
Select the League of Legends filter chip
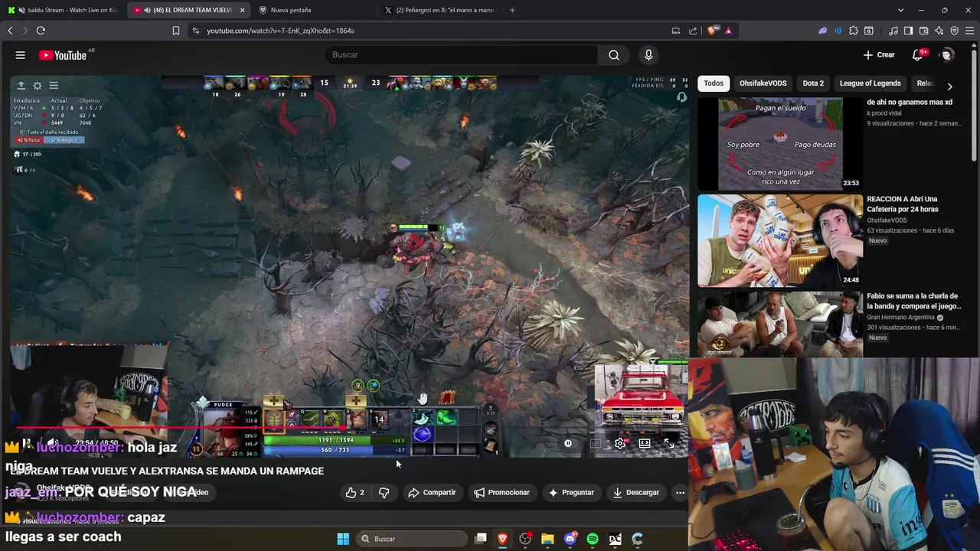coord(870,83)
